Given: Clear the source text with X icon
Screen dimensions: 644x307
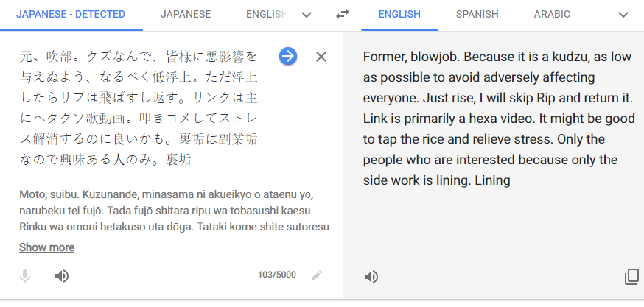Looking at the screenshot, I should pos(321,57).
